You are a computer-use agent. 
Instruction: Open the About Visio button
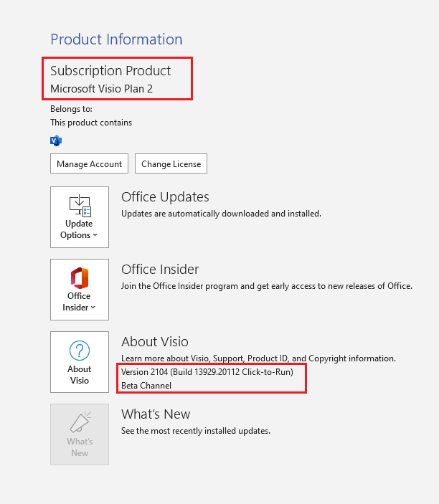(x=80, y=362)
